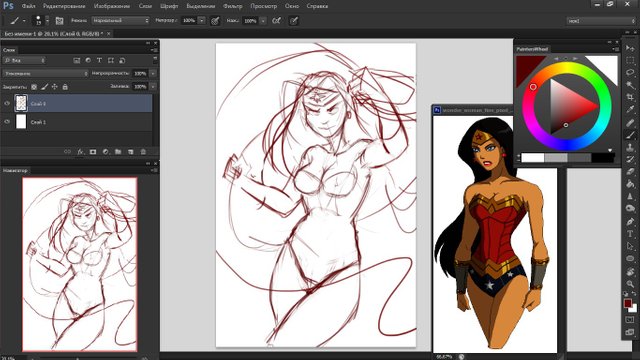
Task: Click the screen mode icon in the toolbox
Action: pyautogui.click(x=630, y=332)
